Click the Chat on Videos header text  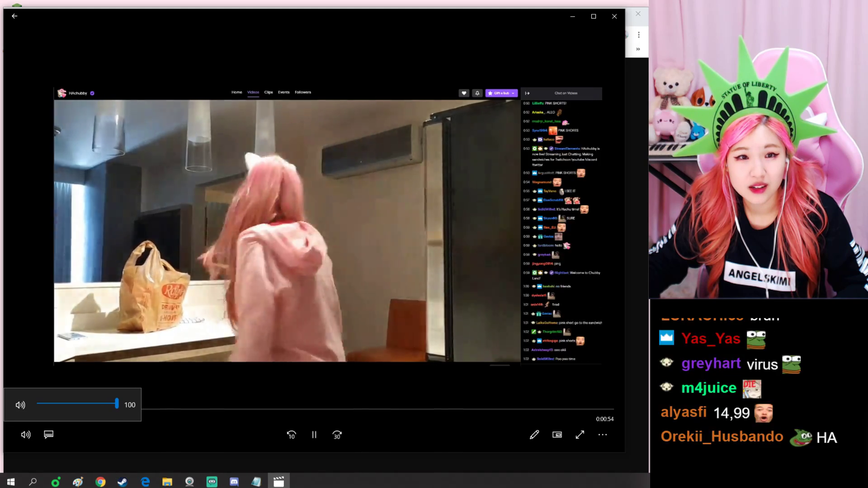(x=566, y=93)
